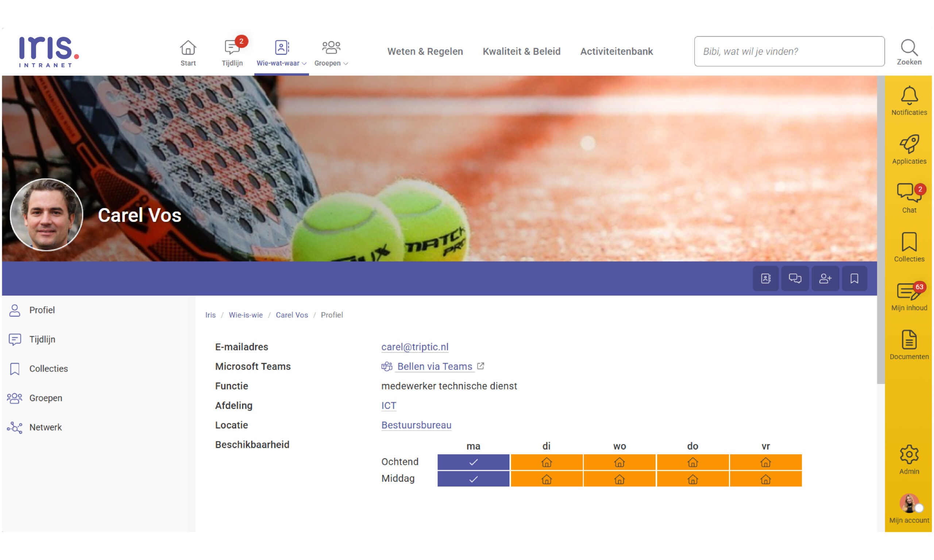Click the 'Functie' label
This screenshot has width=934, height=560.
click(x=231, y=386)
